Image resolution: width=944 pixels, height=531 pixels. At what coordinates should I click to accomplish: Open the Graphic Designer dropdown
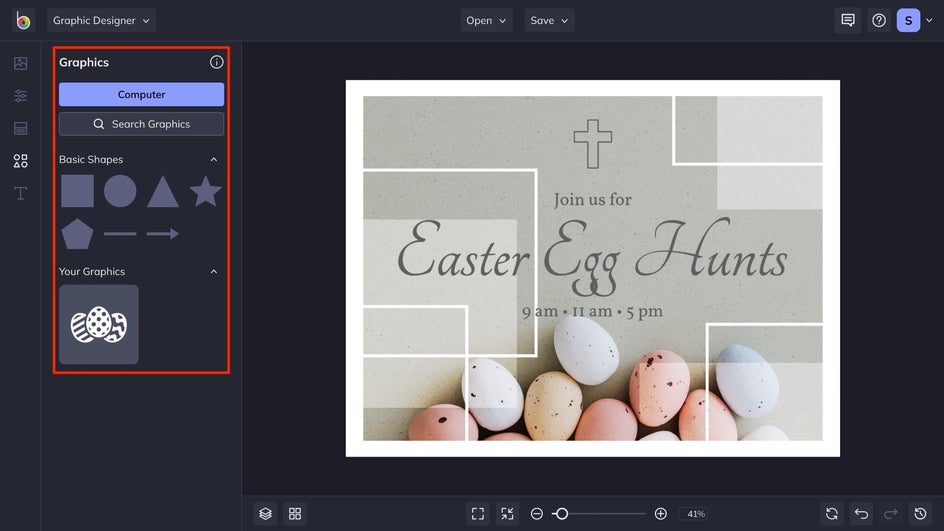tap(101, 20)
